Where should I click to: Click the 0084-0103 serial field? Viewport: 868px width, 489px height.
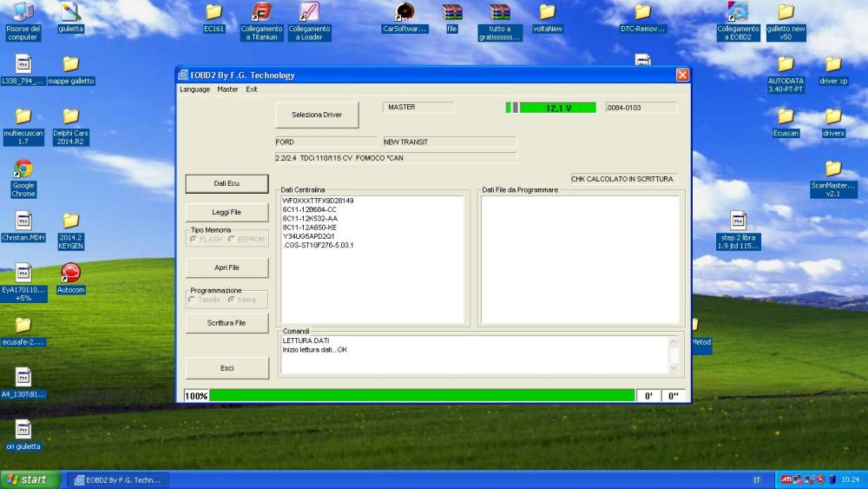point(641,108)
